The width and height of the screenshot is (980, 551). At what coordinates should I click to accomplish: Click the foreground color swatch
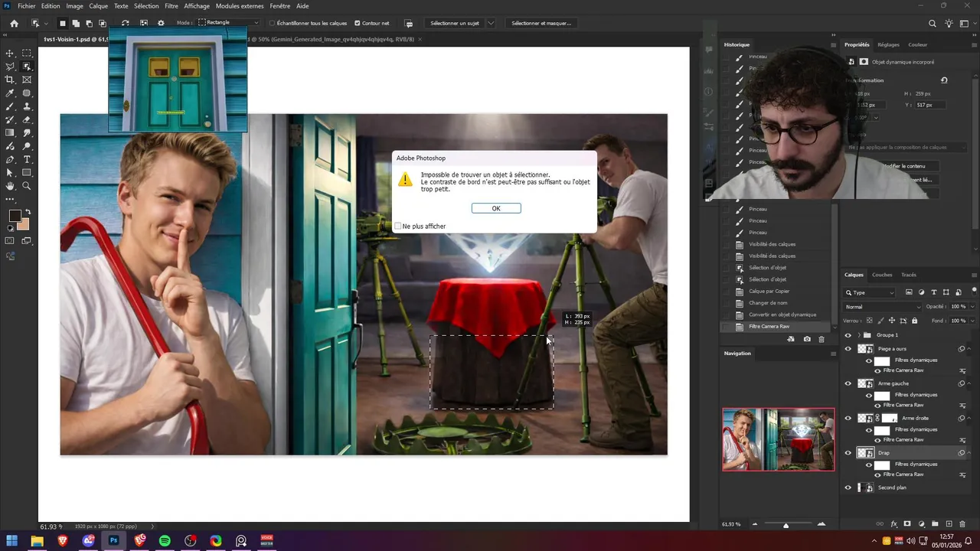14,216
